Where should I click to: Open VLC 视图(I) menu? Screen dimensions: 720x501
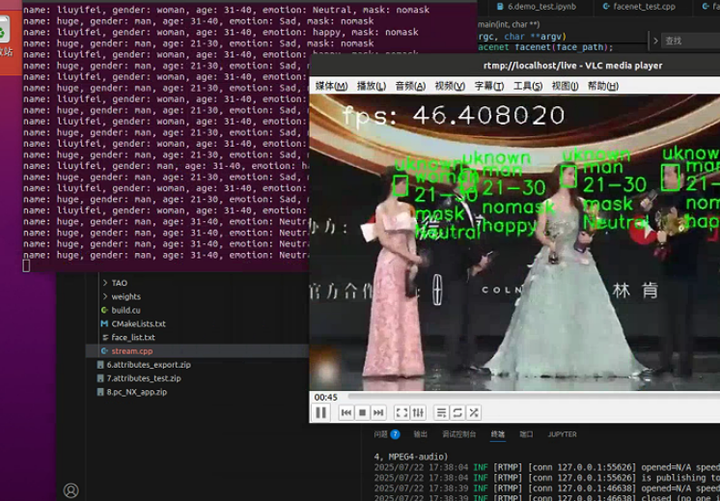click(x=565, y=86)
